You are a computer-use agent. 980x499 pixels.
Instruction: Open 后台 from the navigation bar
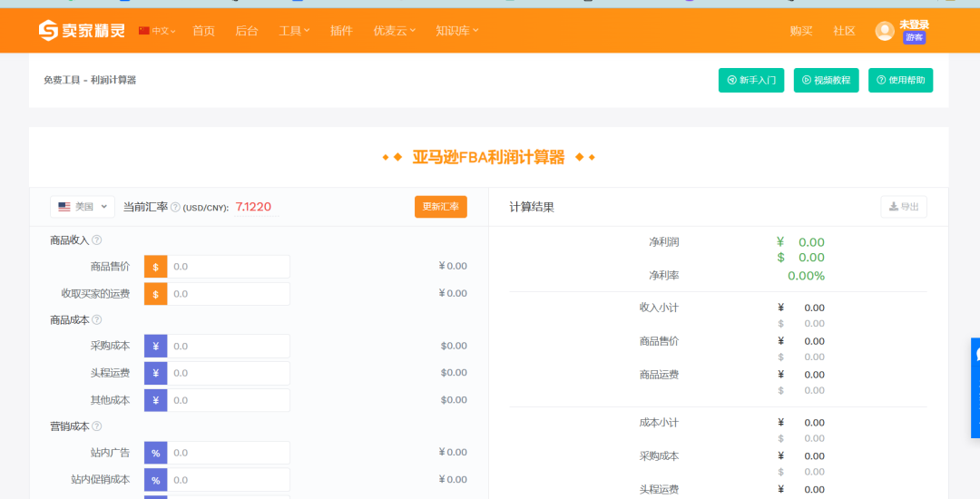[247, 31]
